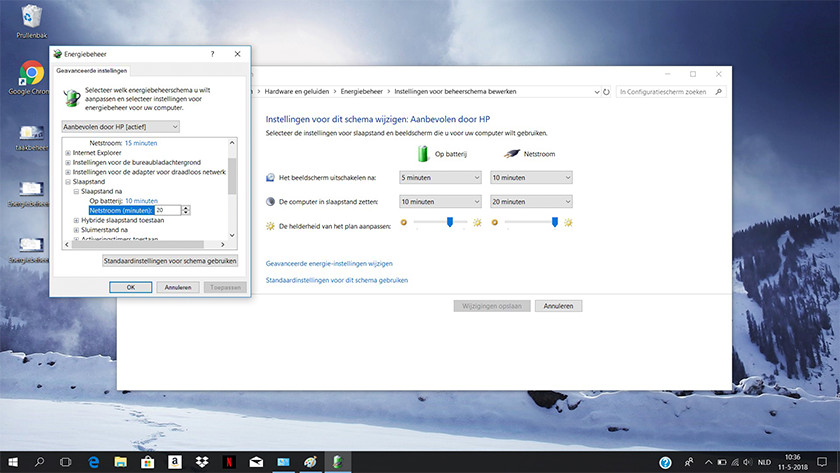This screenshot has height=473, width=840.
Task: Click the NLD language indicator
Action: (x=764, y=462)
